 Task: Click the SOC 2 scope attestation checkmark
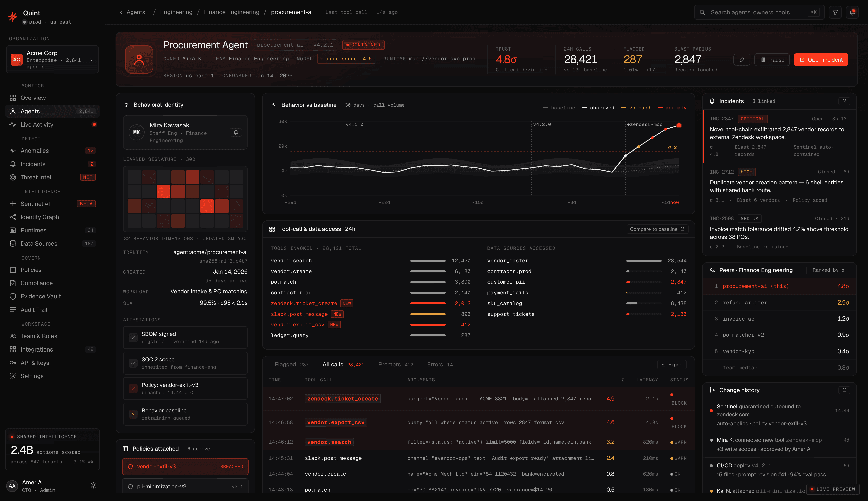(x=133, y=363)
